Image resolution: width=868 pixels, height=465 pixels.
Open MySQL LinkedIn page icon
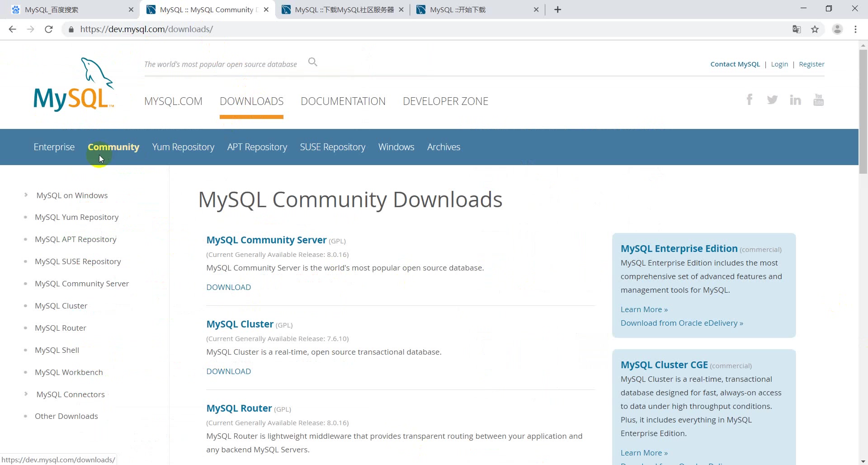795,100
